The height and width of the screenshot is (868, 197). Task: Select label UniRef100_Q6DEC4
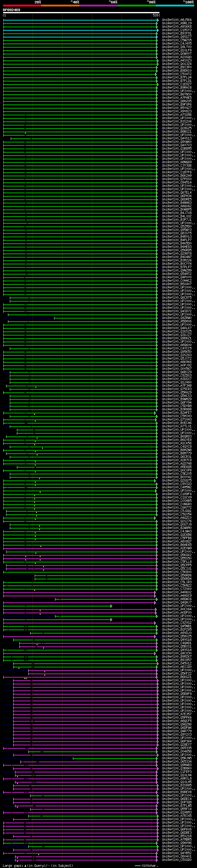(x=177, y=799)
